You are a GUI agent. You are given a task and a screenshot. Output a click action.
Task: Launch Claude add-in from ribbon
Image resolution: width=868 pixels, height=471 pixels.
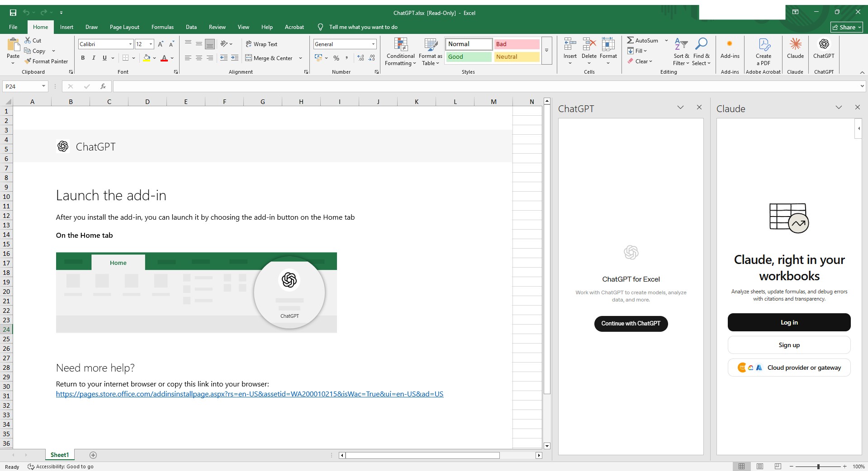click(x=795, y=49)
